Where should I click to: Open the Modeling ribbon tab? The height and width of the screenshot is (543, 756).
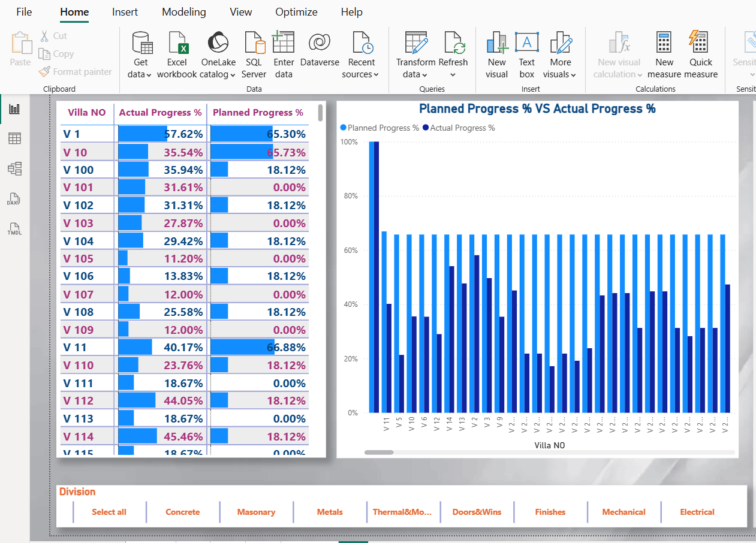[183, 12]
